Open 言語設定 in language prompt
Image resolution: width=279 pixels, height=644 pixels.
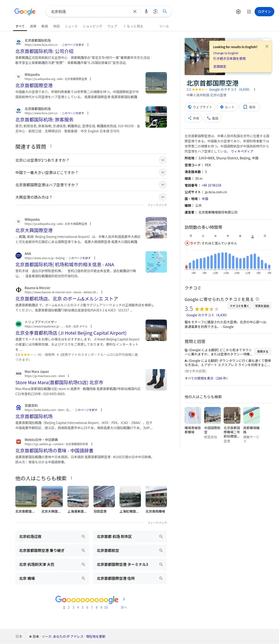tap(219, 67)
